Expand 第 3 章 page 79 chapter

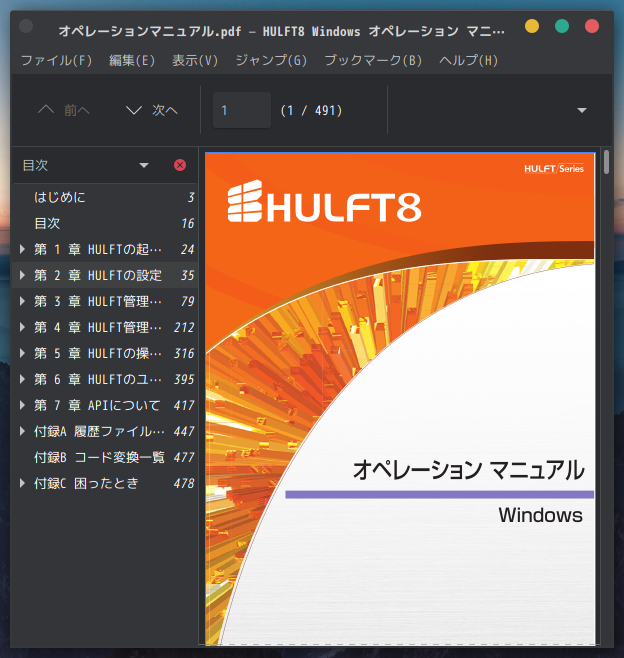(22, 301)
